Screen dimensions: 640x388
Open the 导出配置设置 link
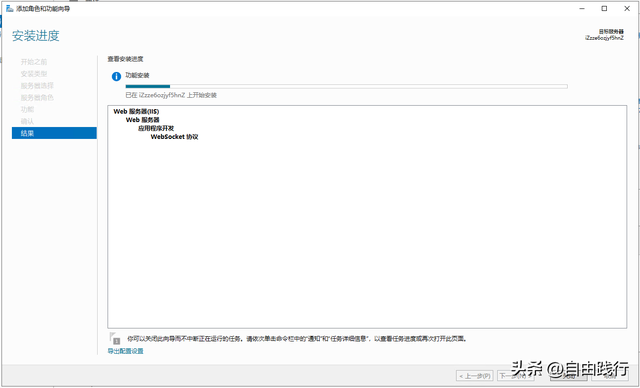click(125, 351)
